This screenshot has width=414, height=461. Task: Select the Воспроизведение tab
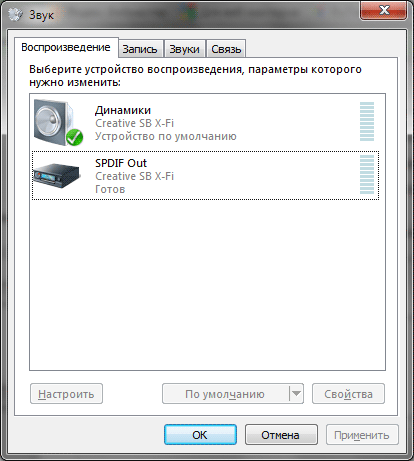click(66, 47)
